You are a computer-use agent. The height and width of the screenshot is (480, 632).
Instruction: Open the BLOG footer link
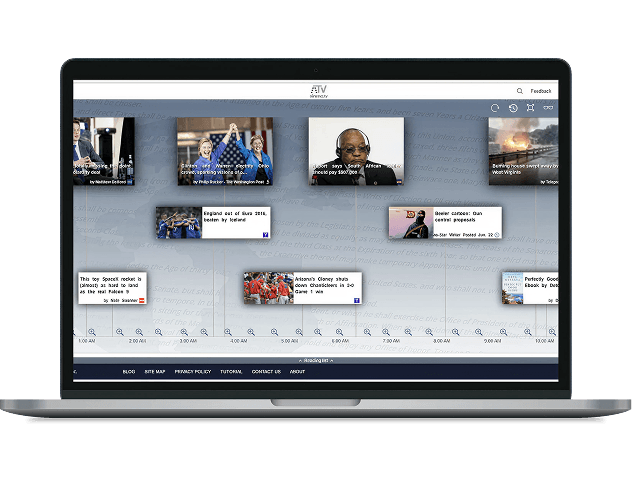[129, 371]
